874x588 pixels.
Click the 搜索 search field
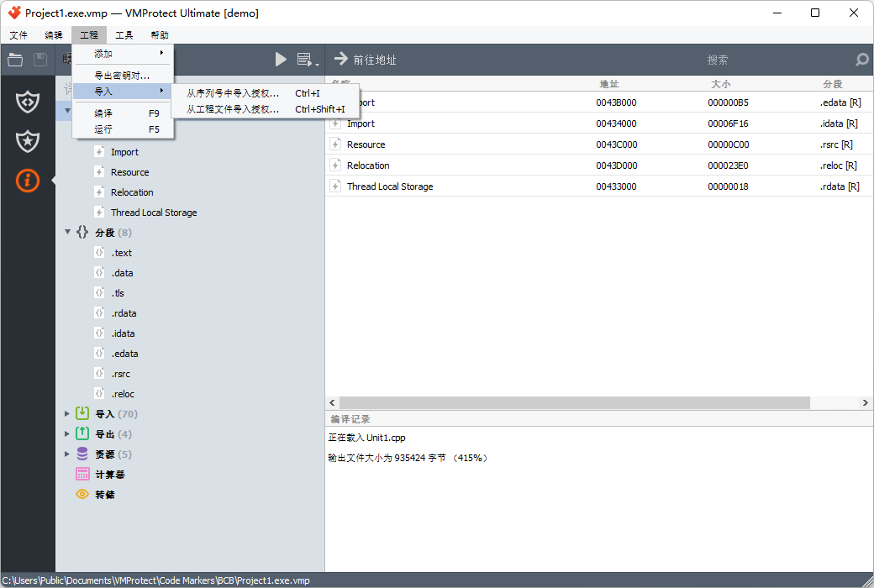pyautogui.click(x=718, y=60)
